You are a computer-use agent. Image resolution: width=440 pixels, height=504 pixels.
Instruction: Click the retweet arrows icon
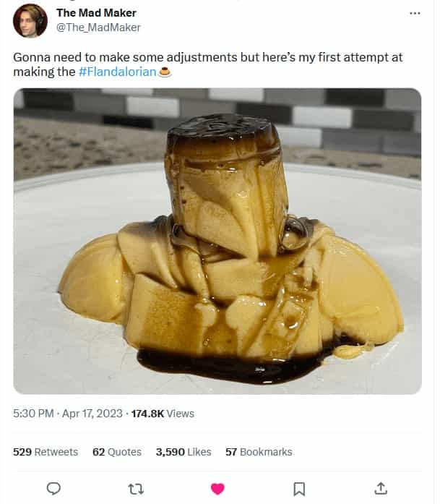pos(135,489)
